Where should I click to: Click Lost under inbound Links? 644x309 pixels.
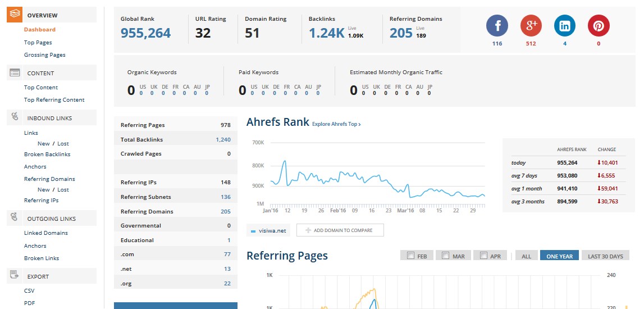pos(63,143)
